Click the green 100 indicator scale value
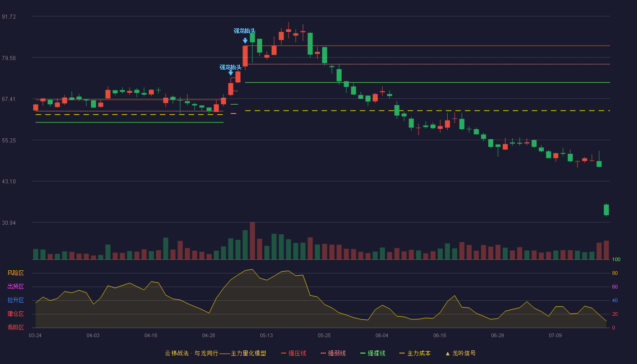Screen dimensions: 637x364 [616, 260]
